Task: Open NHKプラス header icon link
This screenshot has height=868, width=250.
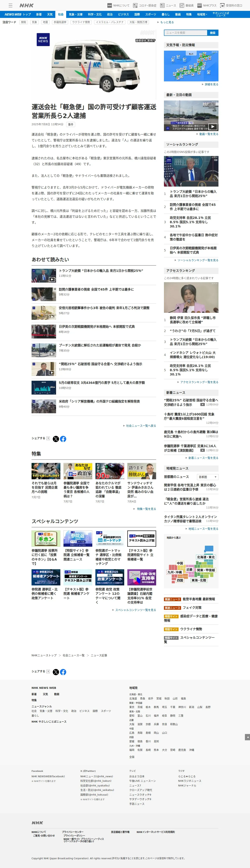Action: 207,5
